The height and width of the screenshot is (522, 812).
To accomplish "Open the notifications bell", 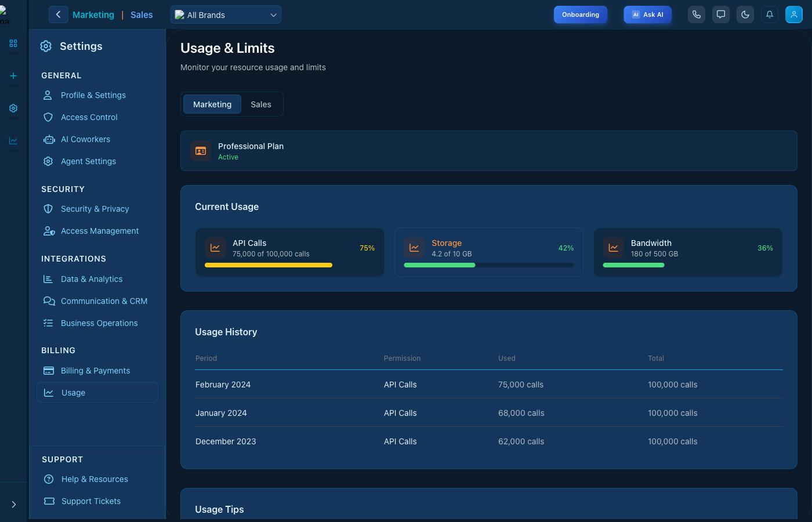I will coord(770,14).
